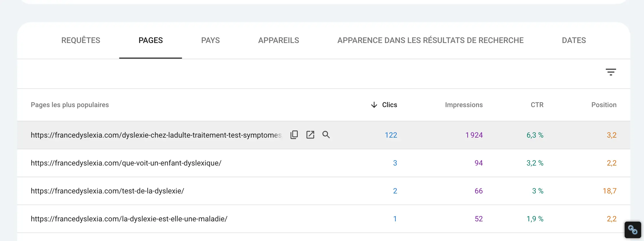Image resolution: width=644 pixels, height=241 pixels.
Task: Sort table by CTR column
Action: 537,105
